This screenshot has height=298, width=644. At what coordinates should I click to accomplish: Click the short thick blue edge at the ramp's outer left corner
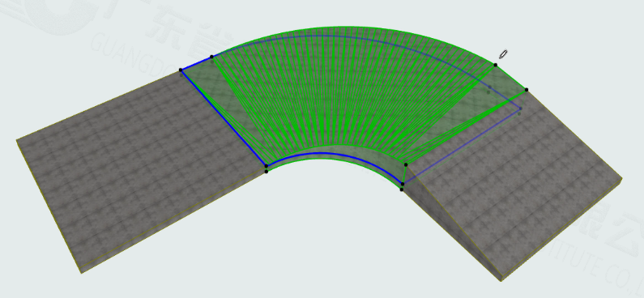coord(196,64)
